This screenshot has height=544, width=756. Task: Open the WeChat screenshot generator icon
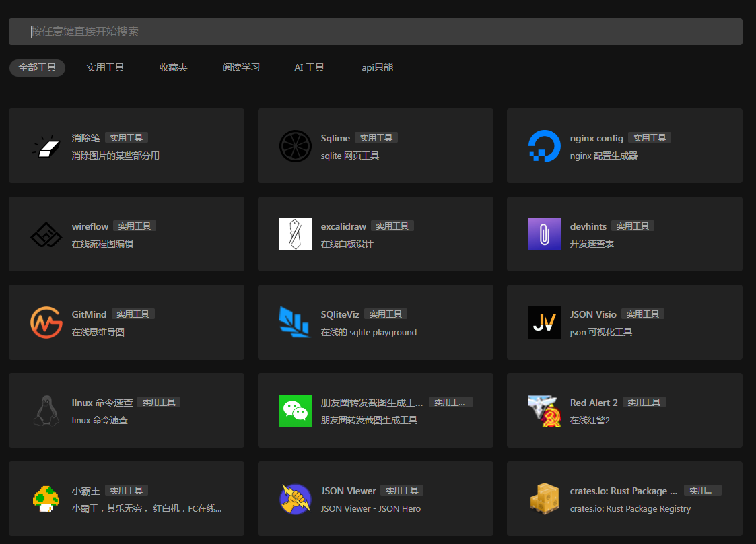(x=295, y=411)
